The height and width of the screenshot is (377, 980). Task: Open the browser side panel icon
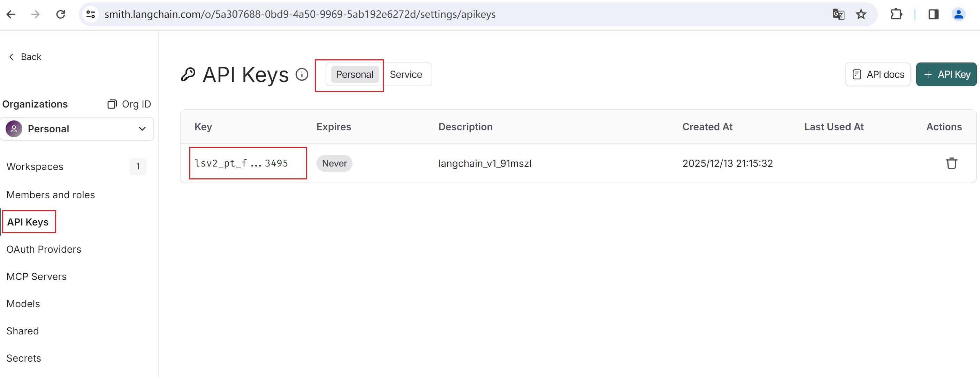[x=933, y=14]
